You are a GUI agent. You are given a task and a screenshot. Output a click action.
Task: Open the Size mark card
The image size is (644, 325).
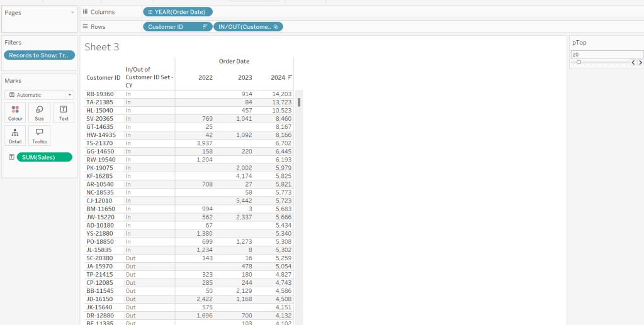39,113
